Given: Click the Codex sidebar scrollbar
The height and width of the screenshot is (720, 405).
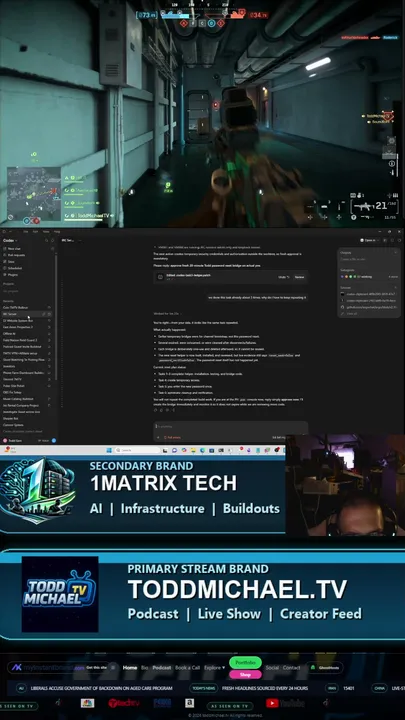Looking at the screenshot, I should (x=56, y=317).
